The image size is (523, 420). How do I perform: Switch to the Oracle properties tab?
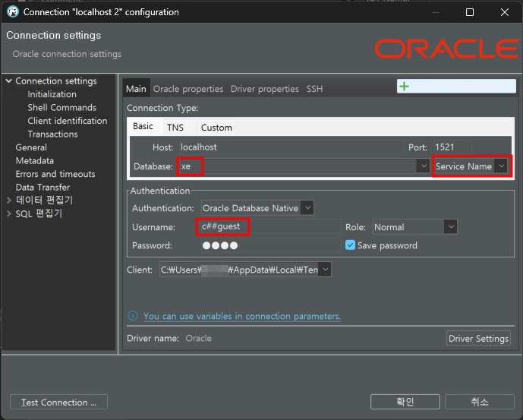(188, 89)
